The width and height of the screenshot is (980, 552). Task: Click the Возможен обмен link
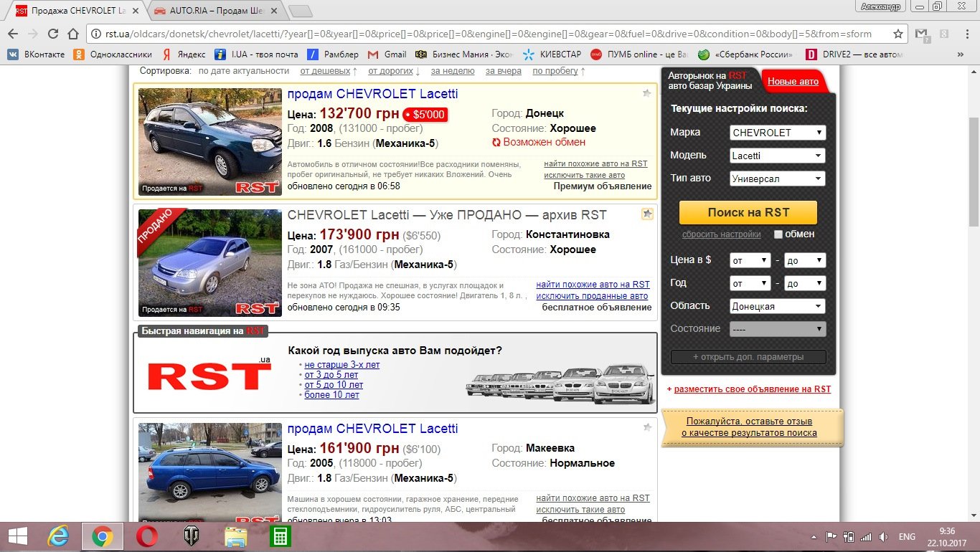pos(544,142)
